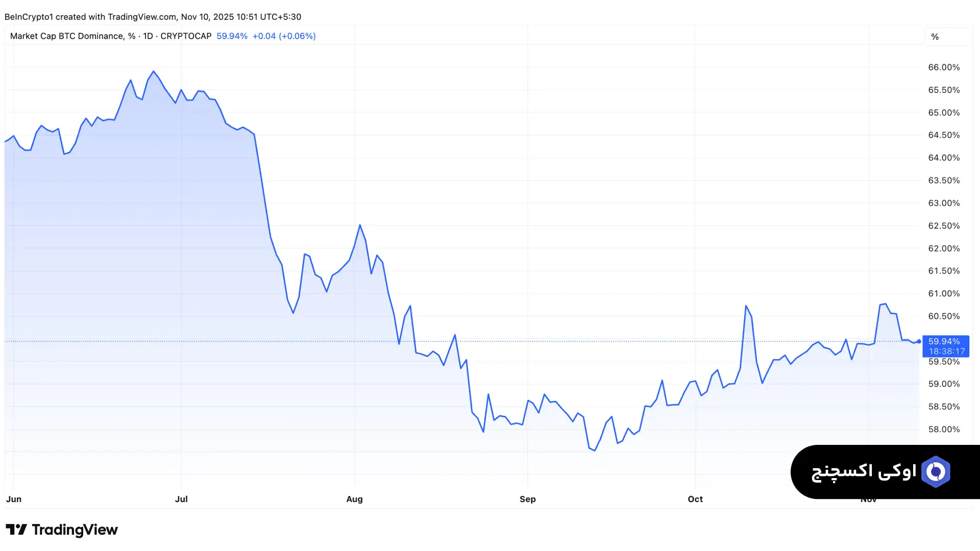Select the Oct label on time axis
Image resolution: width=980 pixels, height=551 pixels.
(x=695, y=499)
